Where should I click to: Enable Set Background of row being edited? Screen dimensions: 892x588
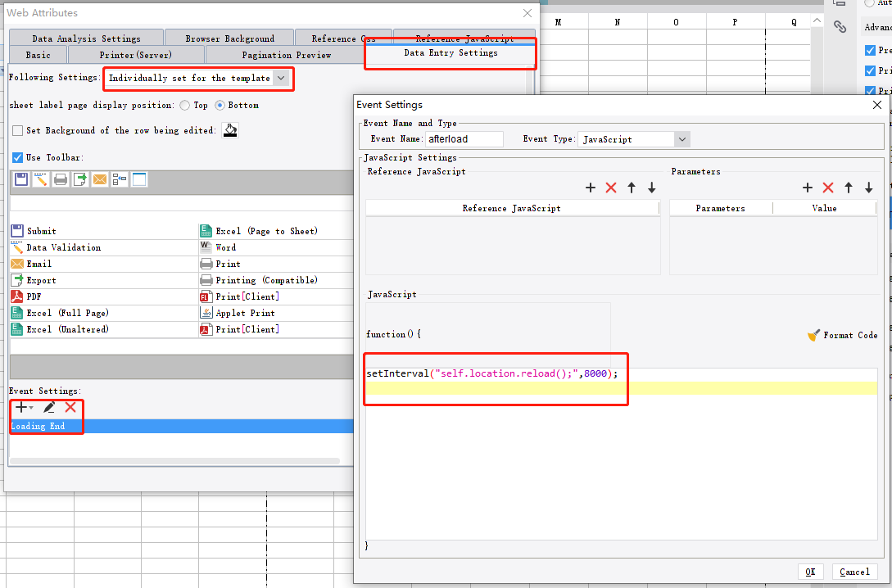(x=18, y=130)
